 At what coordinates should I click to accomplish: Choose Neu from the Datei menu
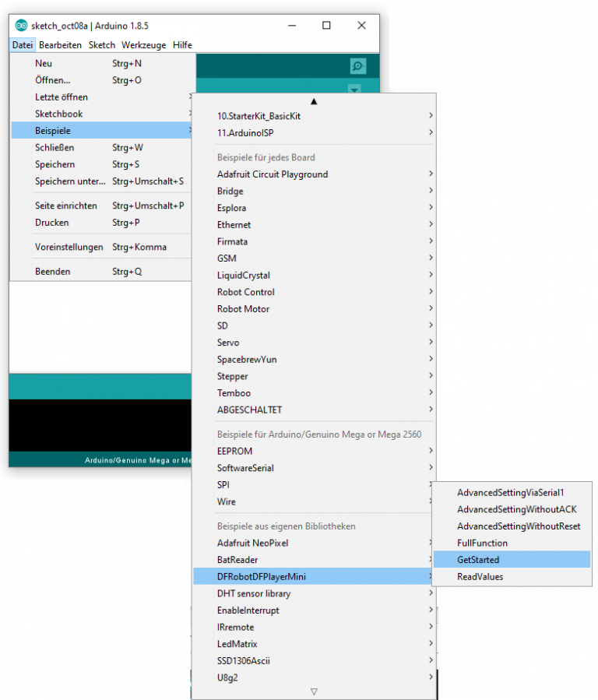point(103,63)
